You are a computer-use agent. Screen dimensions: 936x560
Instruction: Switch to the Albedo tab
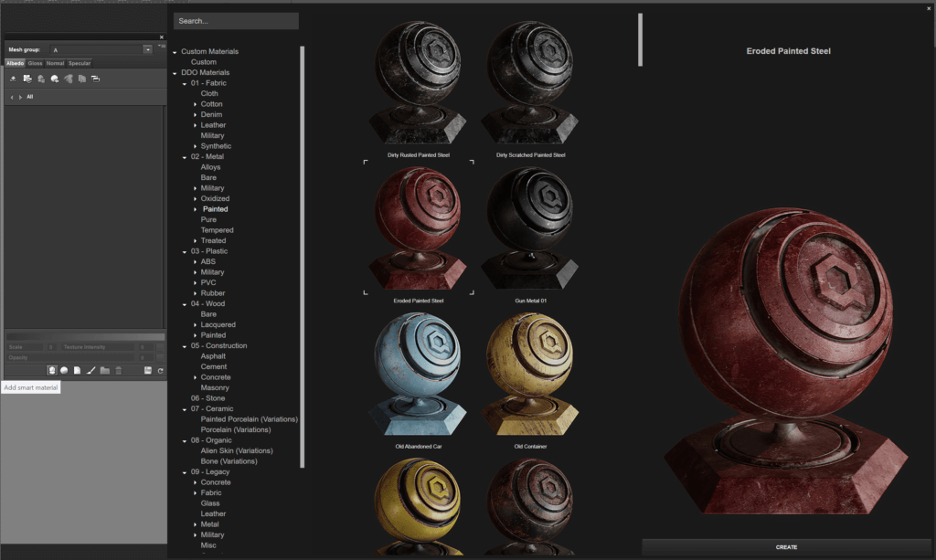point(16,63)
